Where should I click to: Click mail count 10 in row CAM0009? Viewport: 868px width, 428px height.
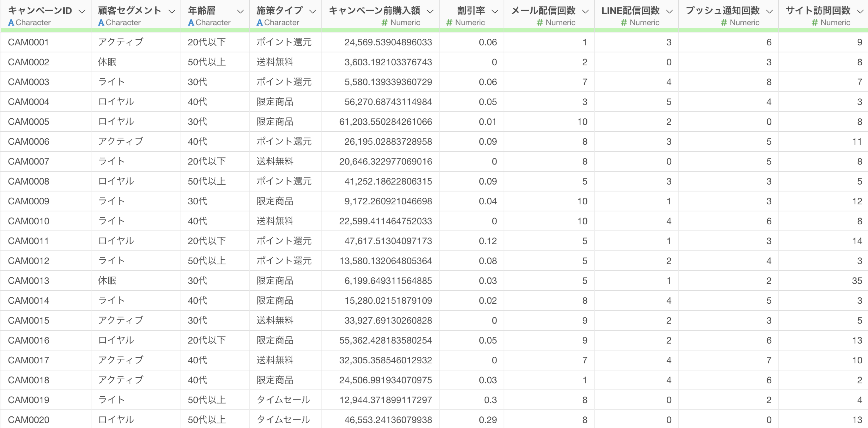click(x=582, y=201)
